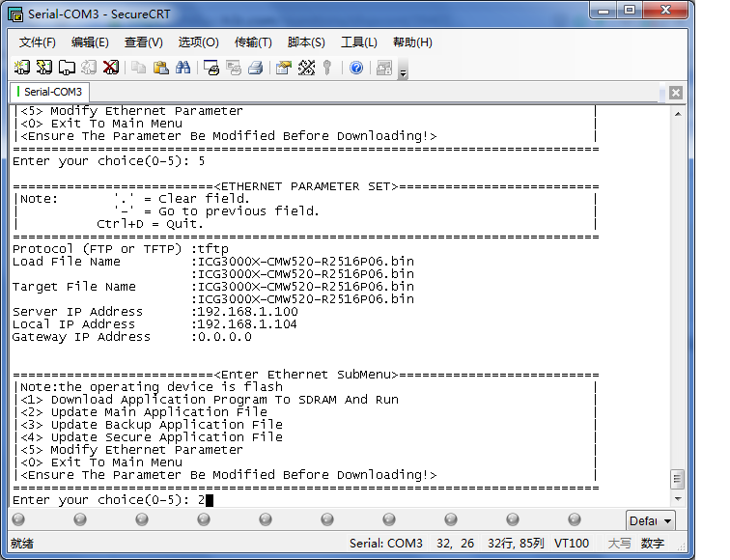Click the SecureCRT title bar app icon
The image size is (730, 560).
pyautogui.click(x=15, y=14)
